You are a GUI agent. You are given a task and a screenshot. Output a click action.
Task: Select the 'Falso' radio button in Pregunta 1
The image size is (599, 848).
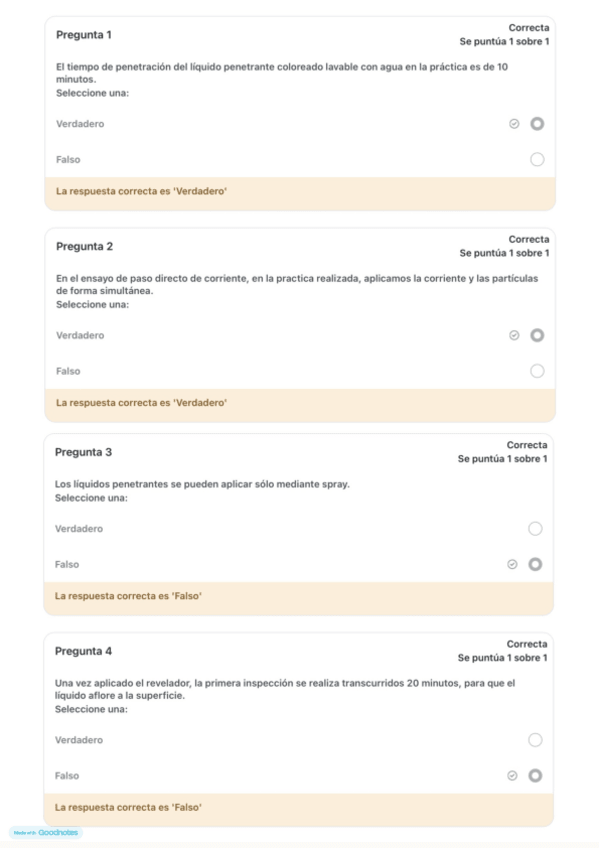pos(537,159)
